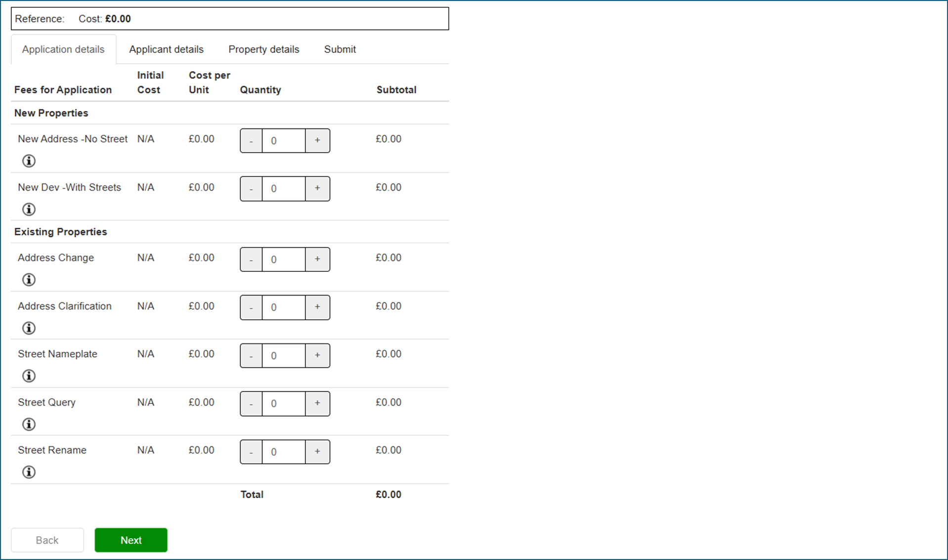Screen dimensions: 948x560
Task: Click the 'Street Nameplate' row label
Action: (x=57, y=354)
